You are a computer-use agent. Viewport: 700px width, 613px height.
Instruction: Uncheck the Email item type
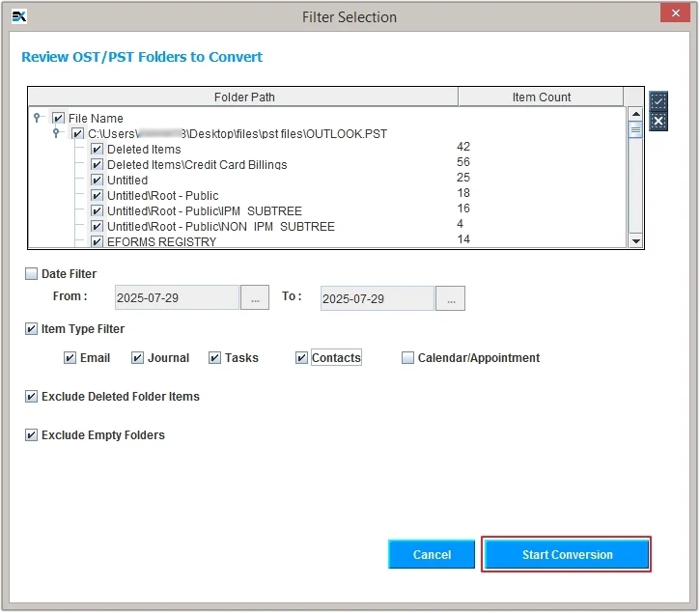coord(70,357)
